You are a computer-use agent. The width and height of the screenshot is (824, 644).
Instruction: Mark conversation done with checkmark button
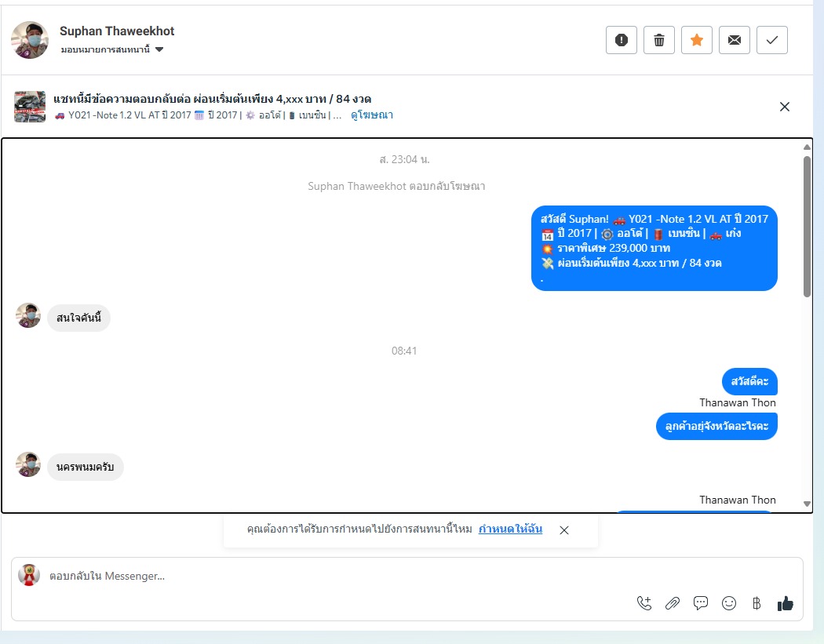(772, 40)
